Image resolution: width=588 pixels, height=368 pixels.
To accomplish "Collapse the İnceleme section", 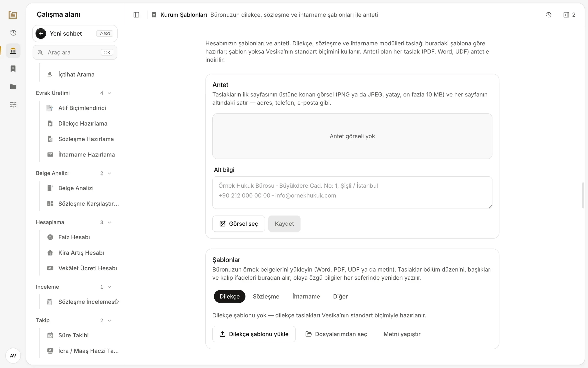I will click(x=110, y=287).
